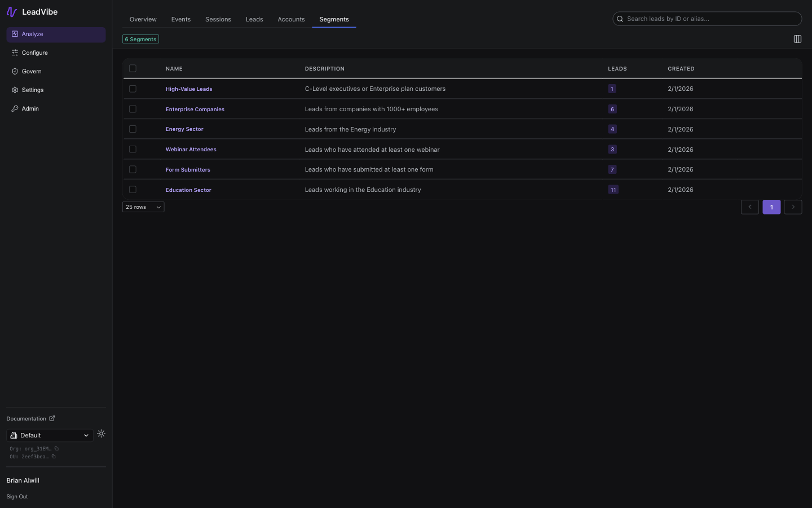Open Settings via the gear icon
The image size is (812, 508).
tap(15, 90)
